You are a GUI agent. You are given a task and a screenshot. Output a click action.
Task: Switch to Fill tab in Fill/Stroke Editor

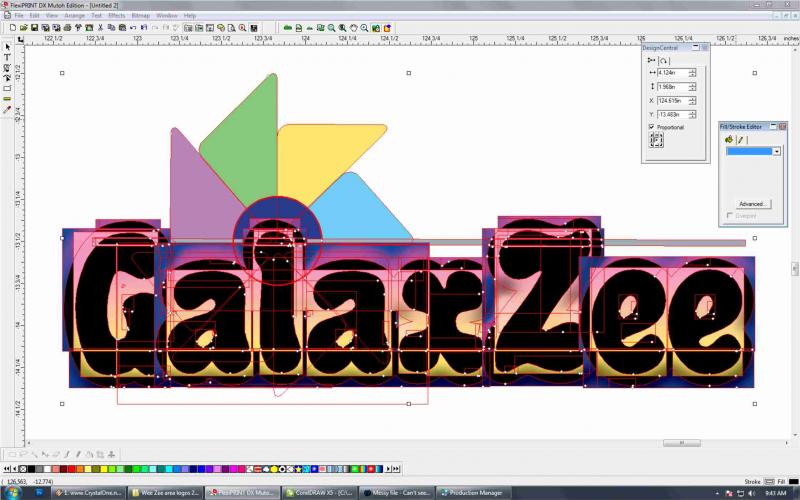[729, 140]
